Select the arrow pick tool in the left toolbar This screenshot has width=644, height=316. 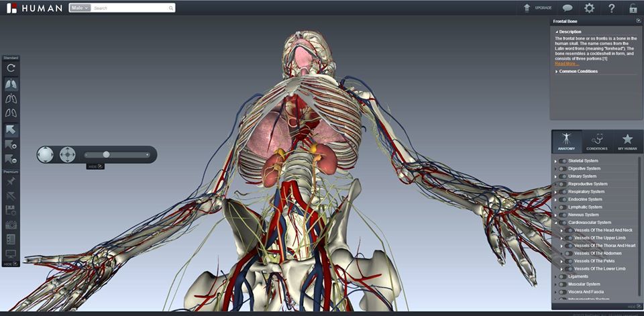(11, 129)
